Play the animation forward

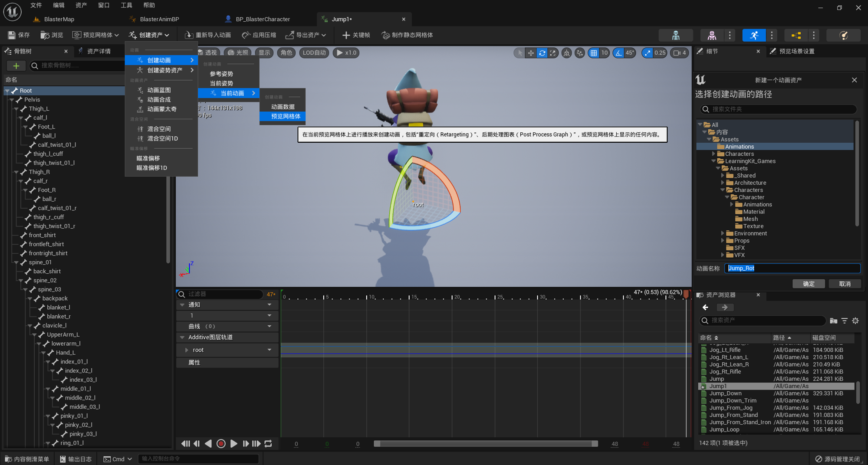[233, 444]
